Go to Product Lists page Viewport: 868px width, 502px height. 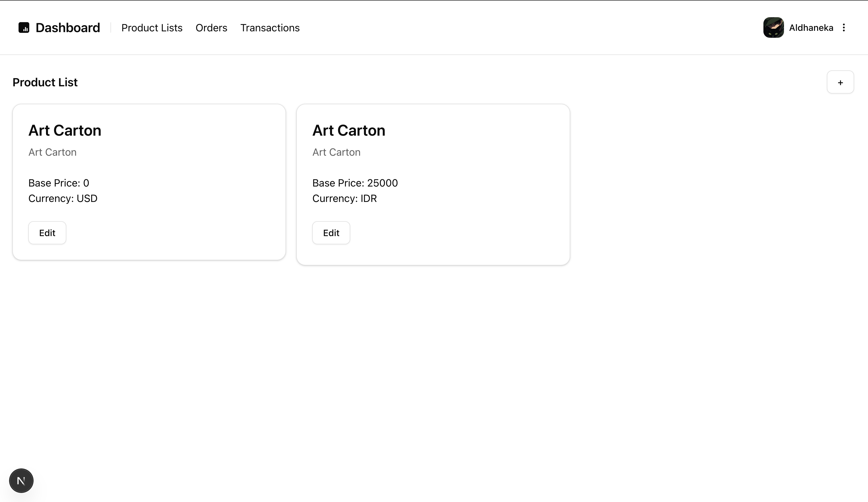[152, 28]
